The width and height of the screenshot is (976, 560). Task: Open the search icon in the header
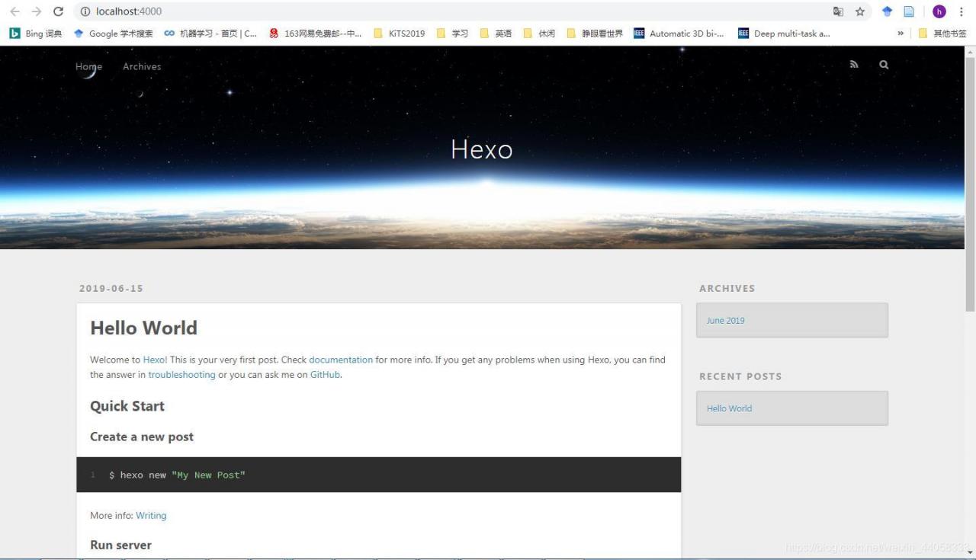(x=883, y=64)
